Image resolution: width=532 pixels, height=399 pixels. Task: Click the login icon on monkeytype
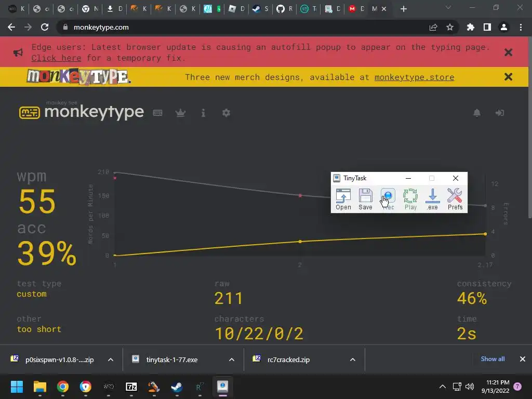click(499, 113)
